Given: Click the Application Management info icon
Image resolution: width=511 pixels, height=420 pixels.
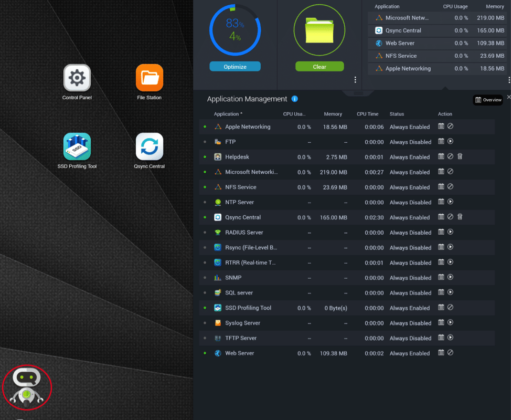Looking at the screenshot, I should click(x=295, y=99).
